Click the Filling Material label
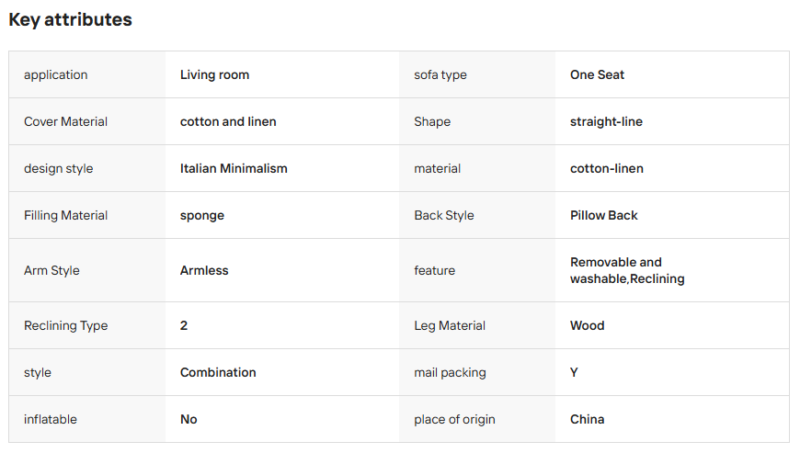Viewport: 800px width, 453px height. tap(66, 215)
